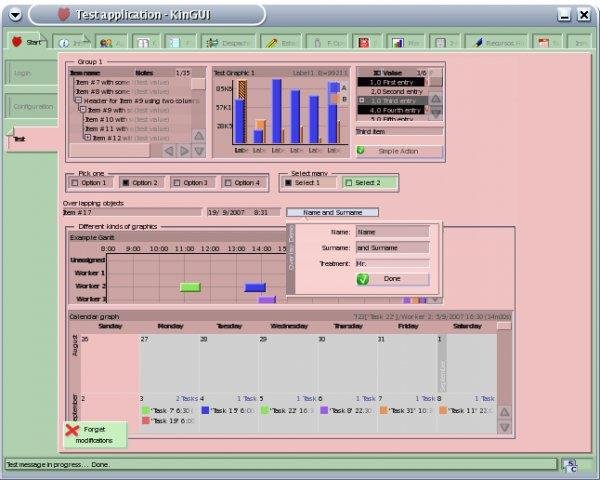Open the strawberry Start tab

tap(27, 41)
